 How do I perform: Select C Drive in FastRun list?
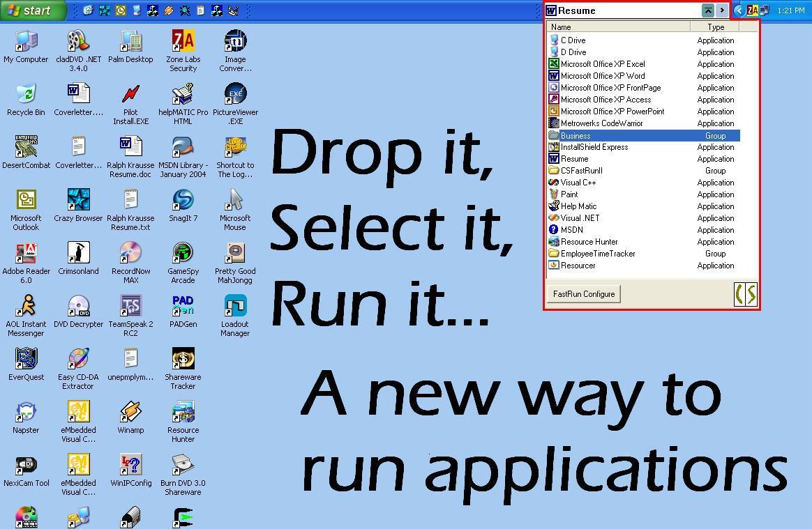click(644, 40)
